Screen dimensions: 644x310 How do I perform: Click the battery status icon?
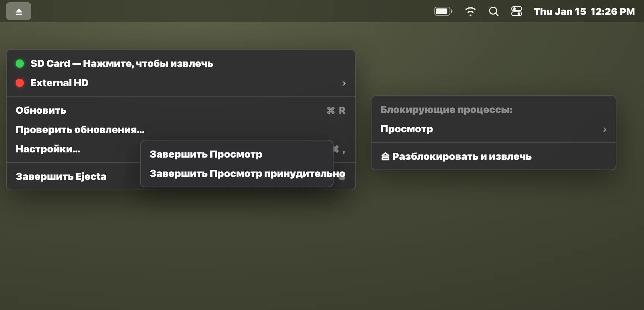pos(443,12)
